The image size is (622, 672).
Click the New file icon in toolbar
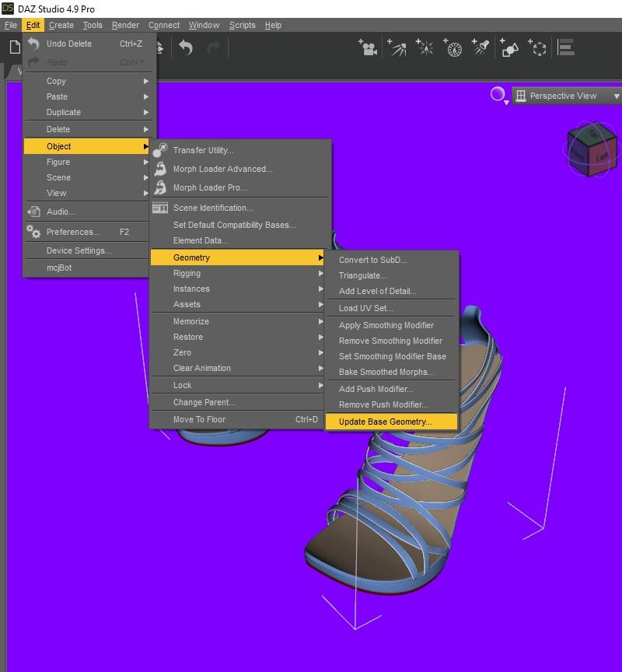tap(15, 47)
